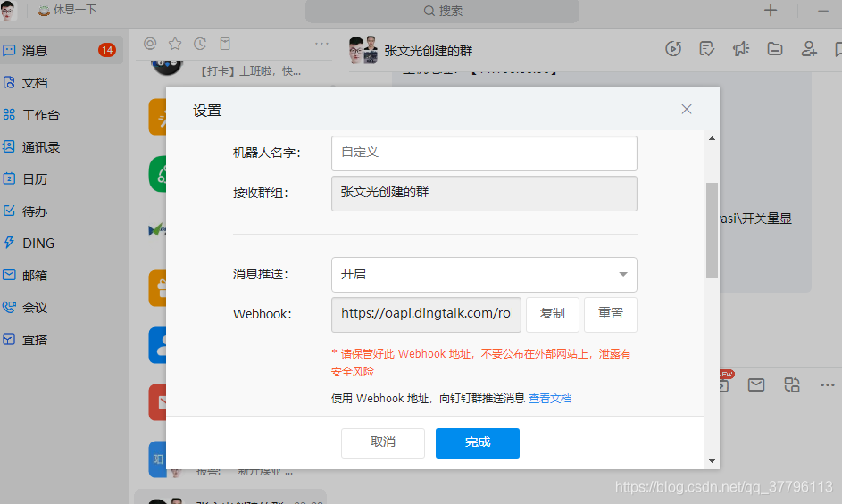Open 日历 in the left sidebar
The image size is (842, 504).
pyautogui.click(x=26, y=178)
